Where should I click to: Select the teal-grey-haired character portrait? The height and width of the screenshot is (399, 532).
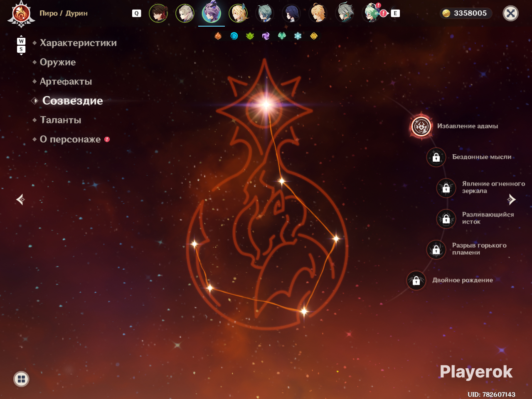tap(265, 13)
